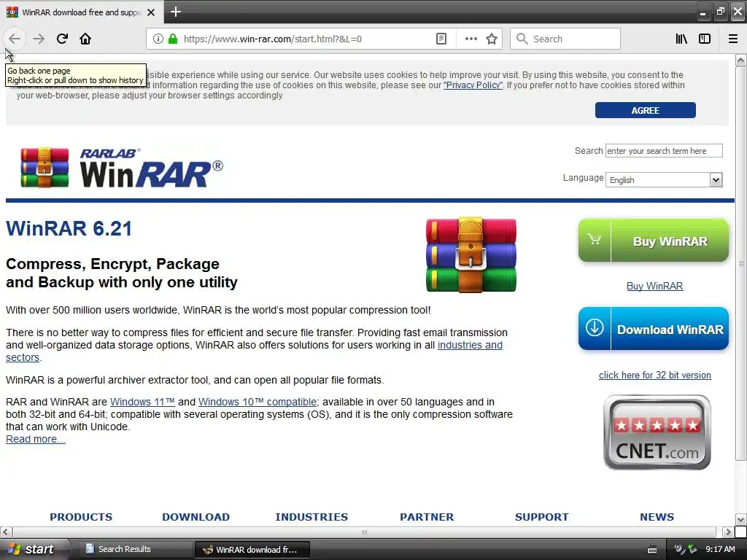Open the NEWS menu item

point(657,517)
